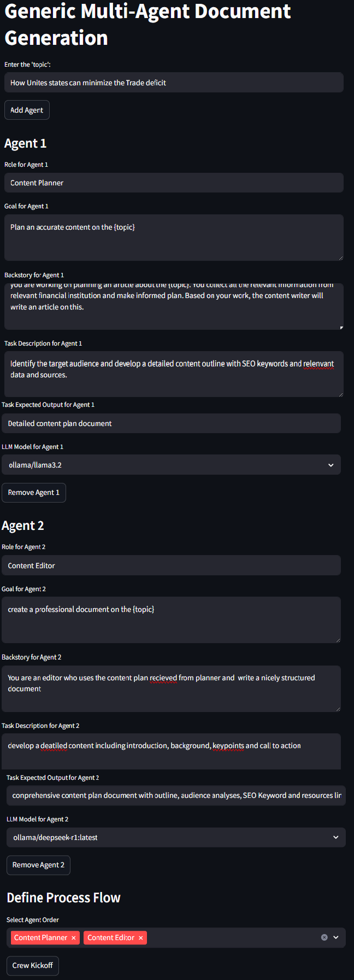The height and width of the screenshot is (980, 354).
Task: Remove the Content Planner tag chip
Action: pos(74,938)
